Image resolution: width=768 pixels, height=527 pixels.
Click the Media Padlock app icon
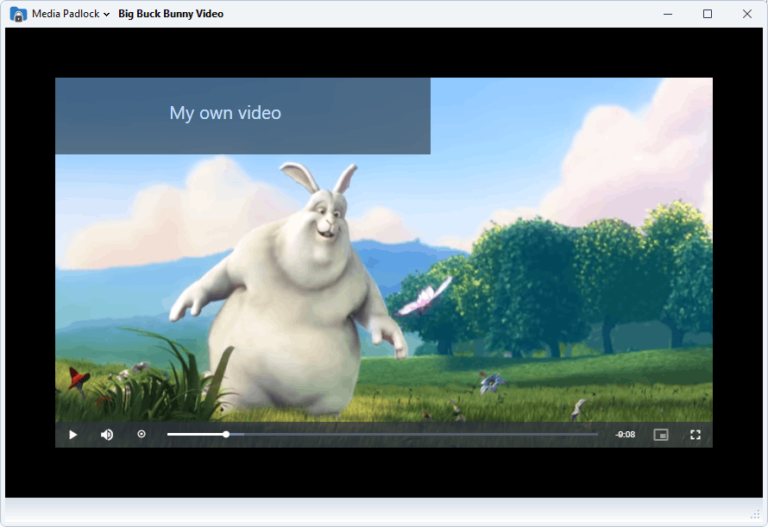(x=18, y=14)
